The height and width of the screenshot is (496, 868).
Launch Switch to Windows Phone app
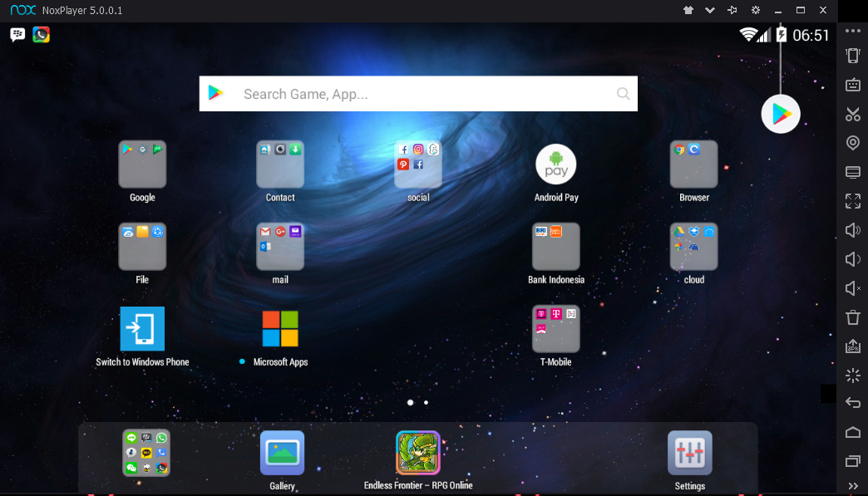click(142, 328)
